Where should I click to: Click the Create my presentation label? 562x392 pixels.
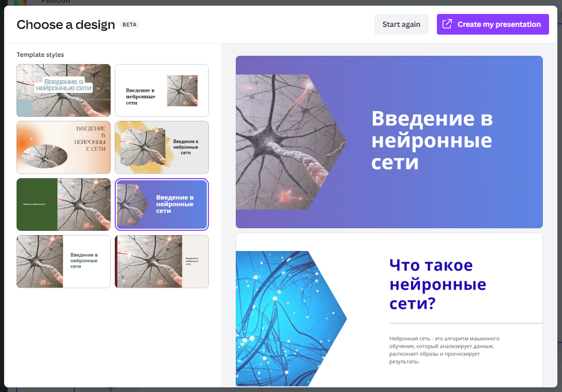[499, 24]
